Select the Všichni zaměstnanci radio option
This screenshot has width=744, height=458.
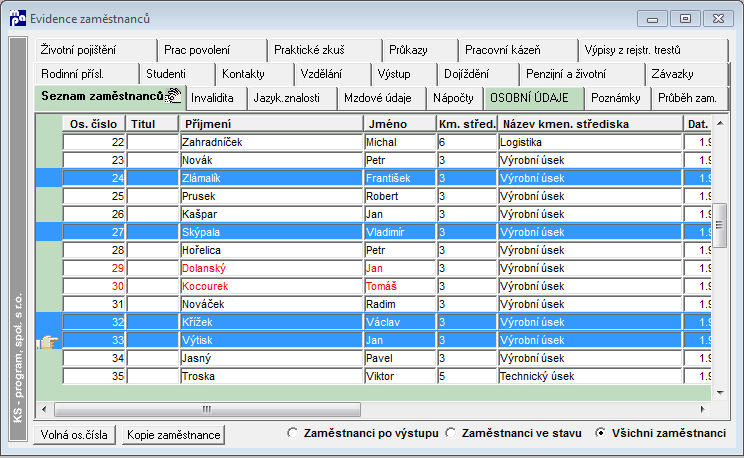click(660, 433)
